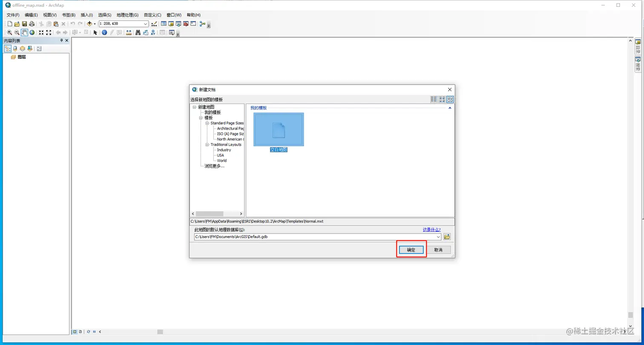Image resolution: width=644 pixels, height=345 pixels.
Task: Open the 这是什么? help link
Action: tap(431, 230)
